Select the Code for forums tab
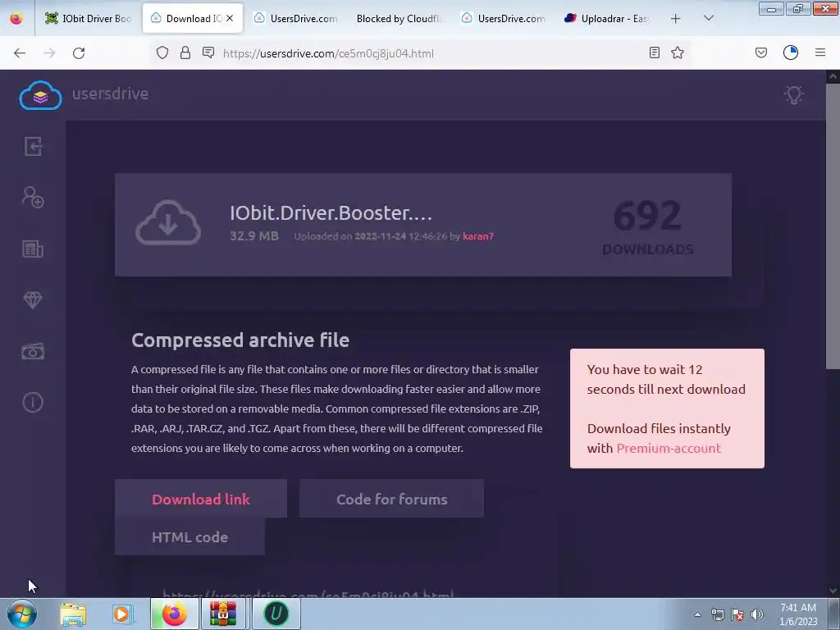Image resolution: width=840 pixels, height=630 pixels. click(391, 499)
